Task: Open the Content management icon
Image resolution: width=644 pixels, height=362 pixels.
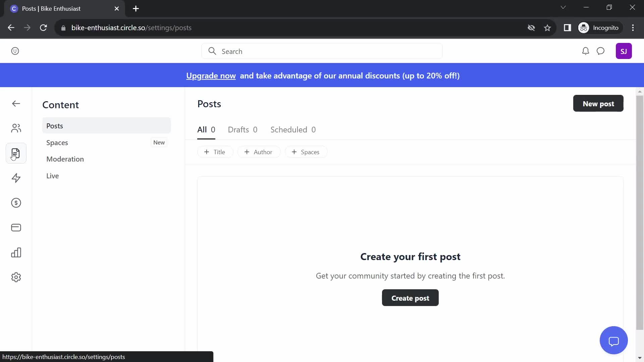Action: [15, 154]
